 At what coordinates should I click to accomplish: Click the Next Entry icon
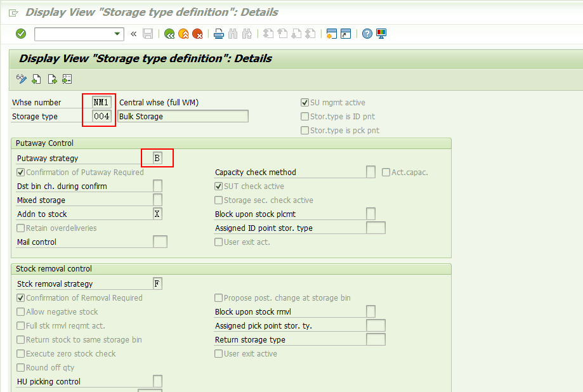click(x=51, y=79)
